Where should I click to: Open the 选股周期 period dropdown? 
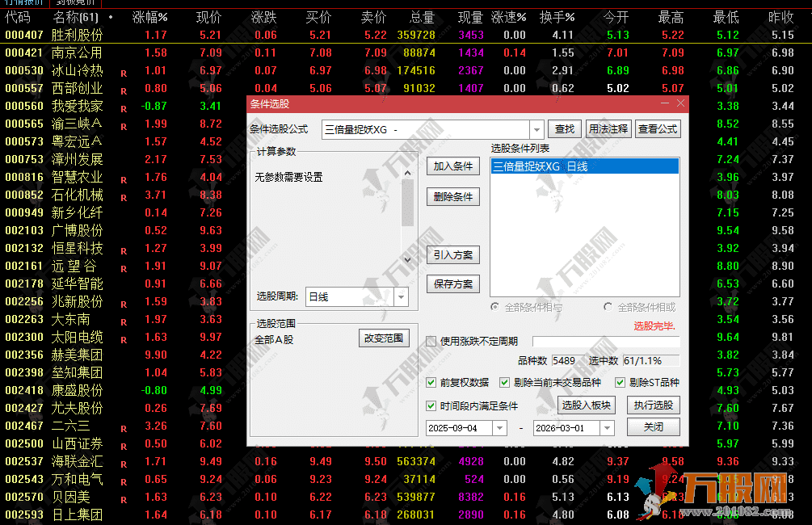click(x=401, y=297)
